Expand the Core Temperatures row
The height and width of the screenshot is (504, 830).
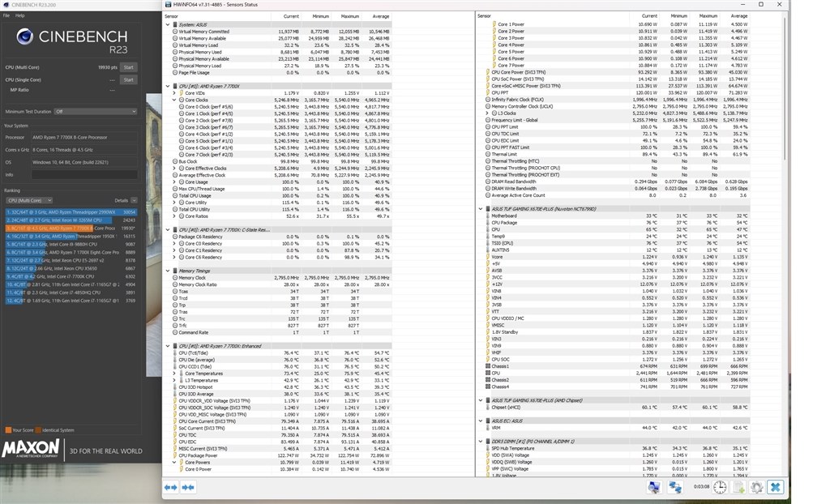point(174,374)
